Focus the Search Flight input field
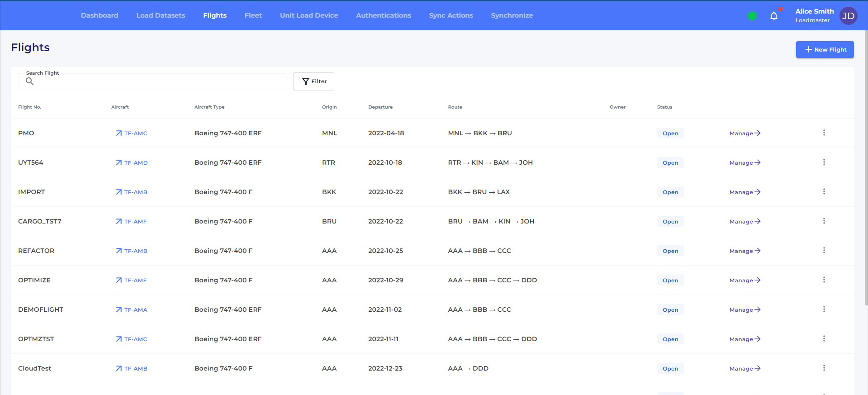 click(x=152, y=81)
